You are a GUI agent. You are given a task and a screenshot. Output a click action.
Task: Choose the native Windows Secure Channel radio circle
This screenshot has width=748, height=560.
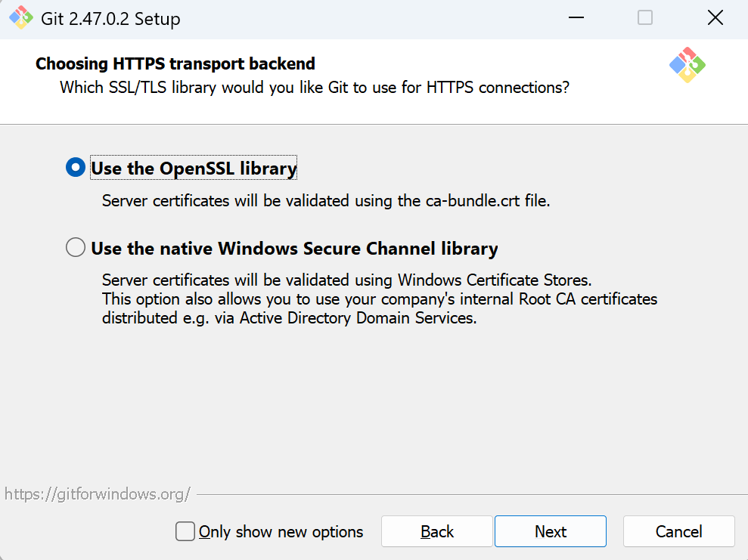[x=76, y=248]
